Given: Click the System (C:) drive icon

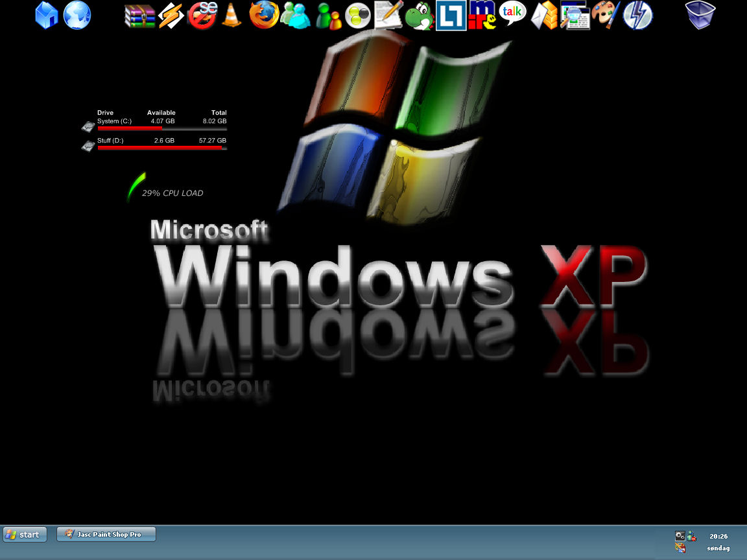Looking at the screenshot, I should pyautogui.click(x=88, y=126).
